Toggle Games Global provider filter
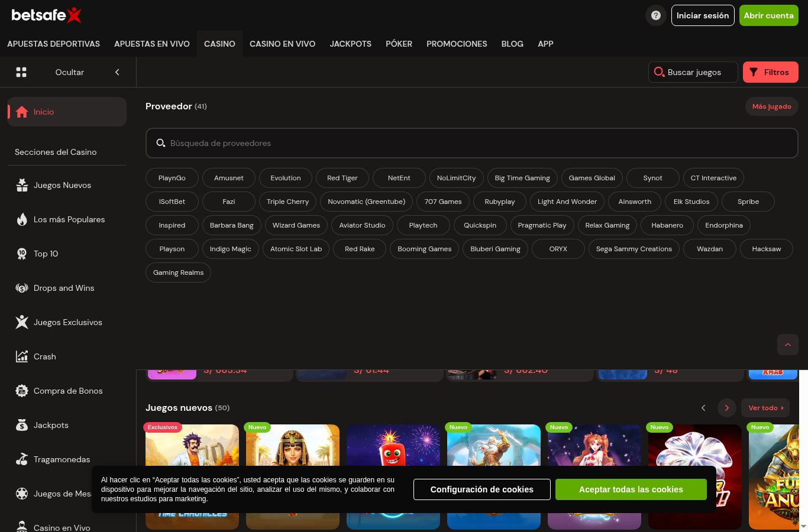This screenshot has width=808, height=532. coord(592,178)
